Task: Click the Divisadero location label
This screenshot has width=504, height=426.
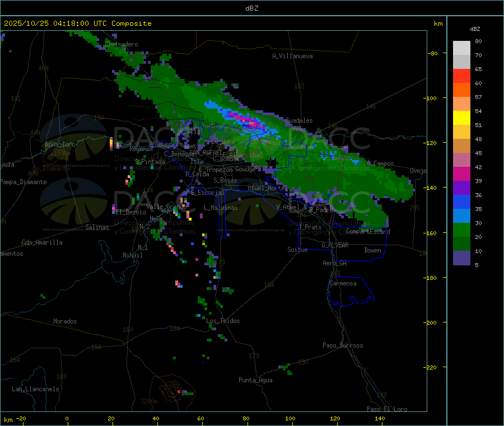Action: coord(121,44)
